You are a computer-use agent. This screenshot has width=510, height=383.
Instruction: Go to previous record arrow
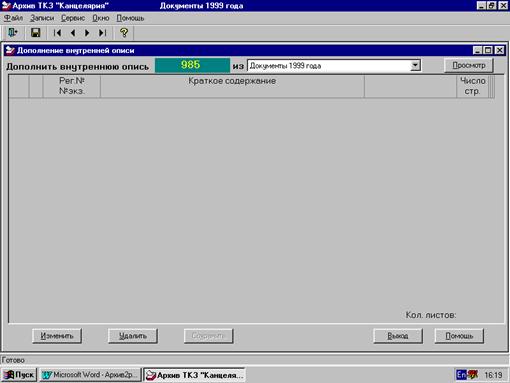click(x=73, y=33)
